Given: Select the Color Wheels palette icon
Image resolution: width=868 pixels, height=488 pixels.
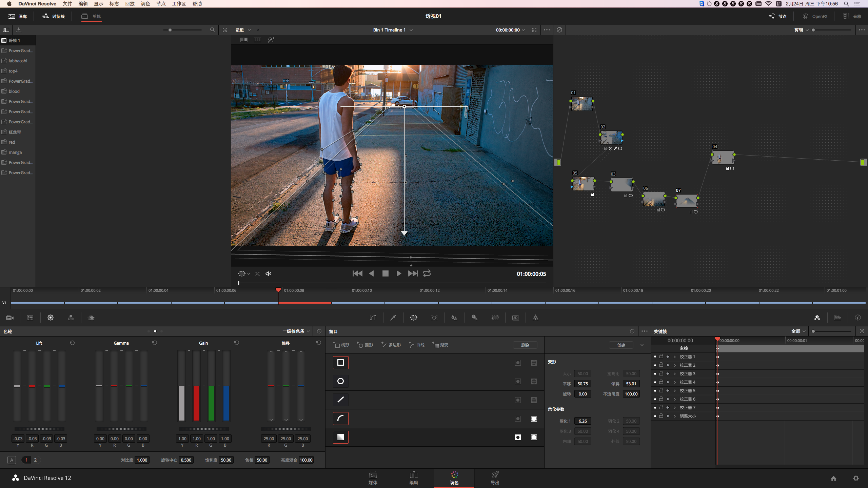Looking at the screenshot, I should click(51, 318).
